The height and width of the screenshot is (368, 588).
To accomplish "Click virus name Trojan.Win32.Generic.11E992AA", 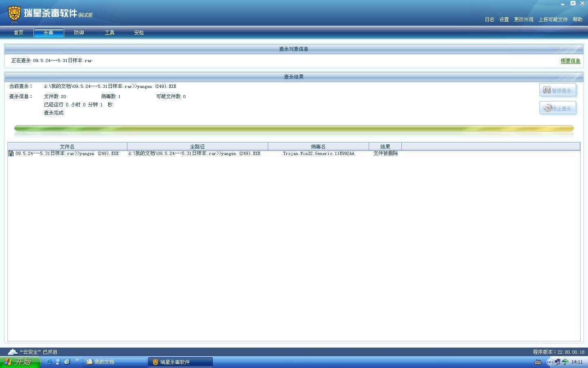I will (x=318, y=153).
